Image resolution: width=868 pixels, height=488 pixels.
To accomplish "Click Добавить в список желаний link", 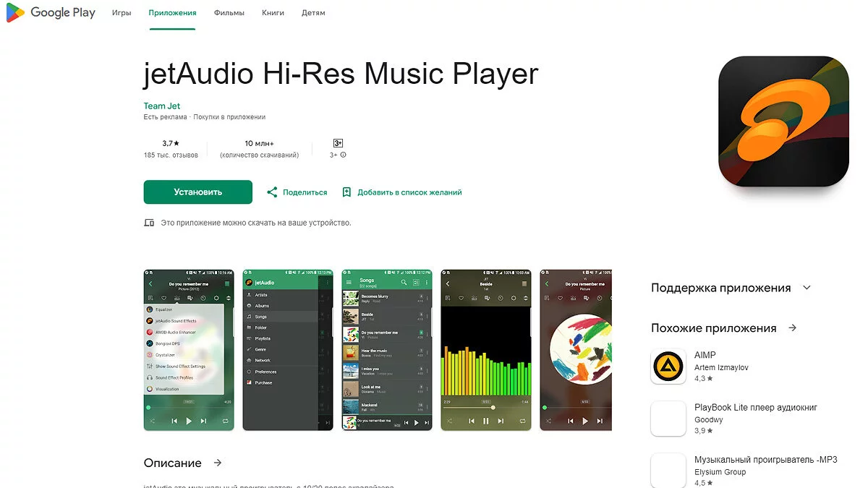I will 409,192.
